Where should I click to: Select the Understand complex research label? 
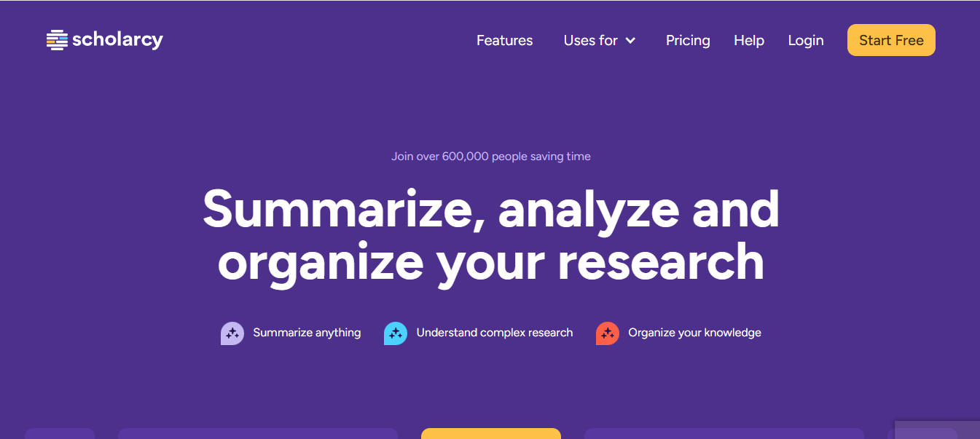[495, 333]
